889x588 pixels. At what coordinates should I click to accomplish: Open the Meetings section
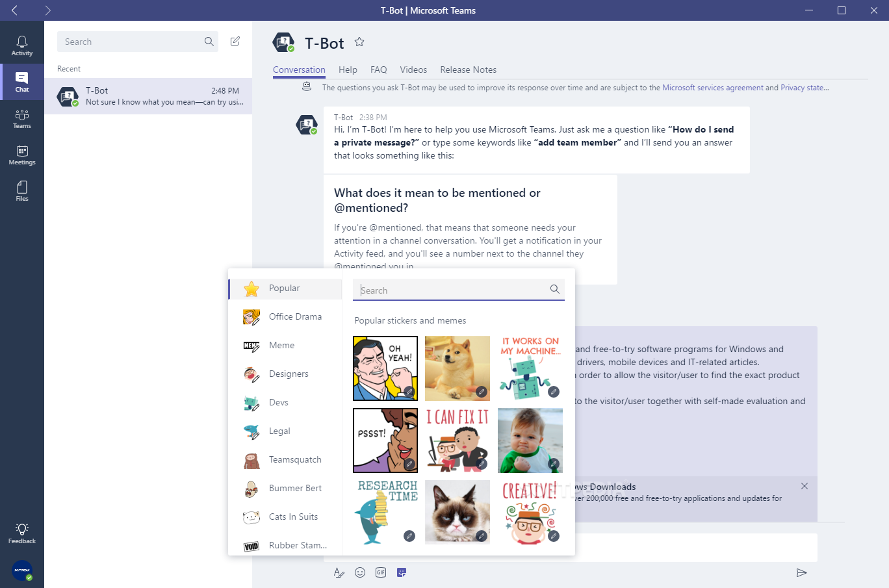pos(22,155)
